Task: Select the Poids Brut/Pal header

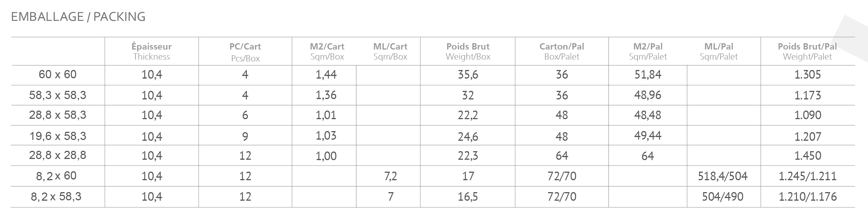Action: tap(807, 51)
